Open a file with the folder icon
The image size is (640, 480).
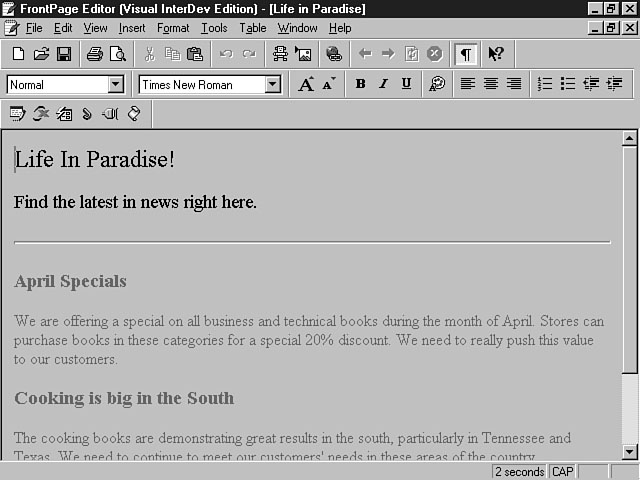(41, 54)
